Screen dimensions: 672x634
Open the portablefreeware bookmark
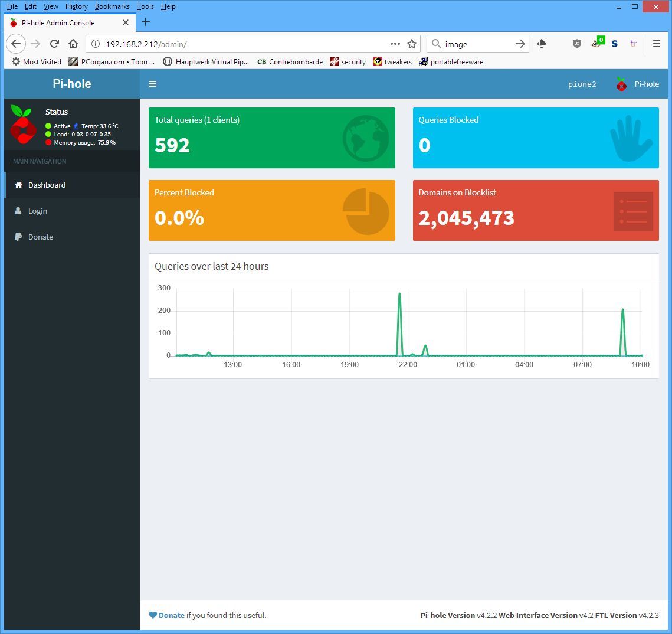click(x=451, y=62)
